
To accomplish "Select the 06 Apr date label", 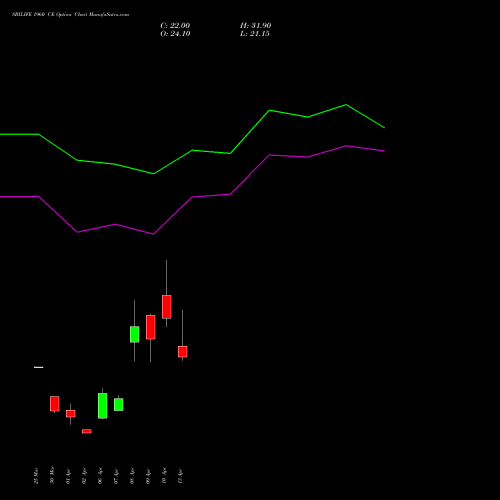I will tap(100, 476).
